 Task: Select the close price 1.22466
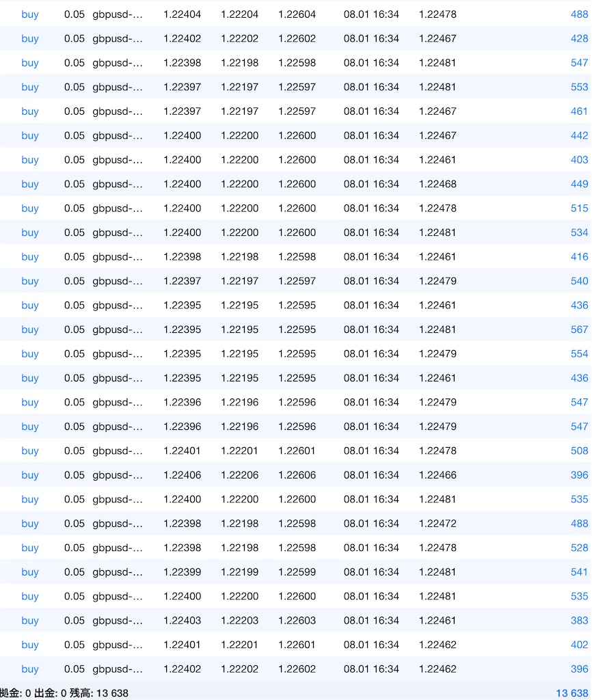[438, 475]
